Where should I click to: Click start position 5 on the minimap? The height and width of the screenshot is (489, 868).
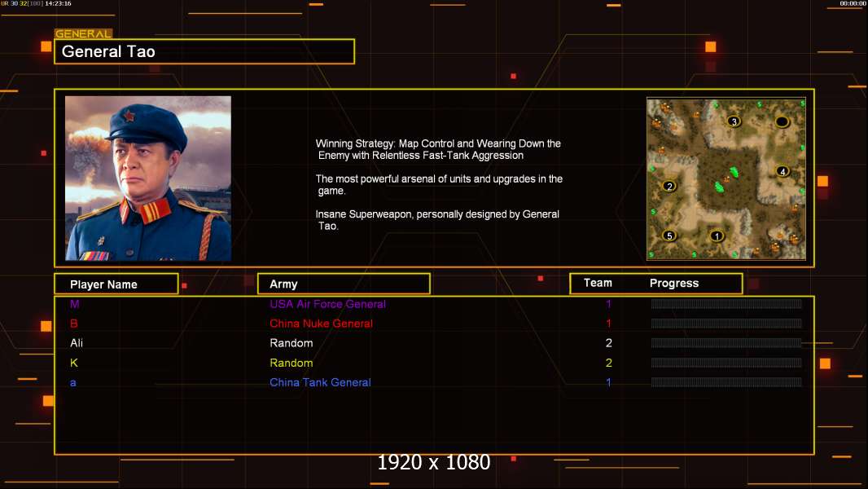click(x=669, y=236)
